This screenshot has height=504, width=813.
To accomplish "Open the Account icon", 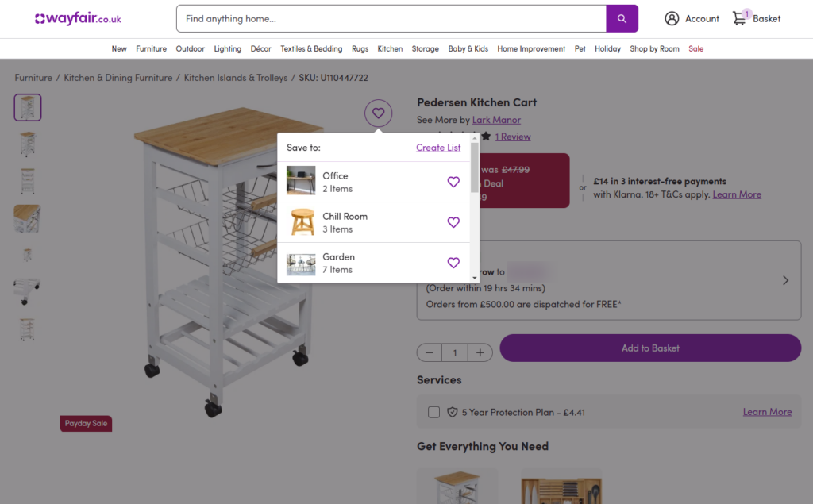I will (x=672, y=18).
